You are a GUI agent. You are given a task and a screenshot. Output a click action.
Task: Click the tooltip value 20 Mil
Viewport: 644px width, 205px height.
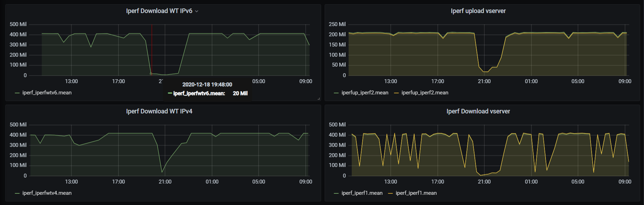click(x=240, y=93)
